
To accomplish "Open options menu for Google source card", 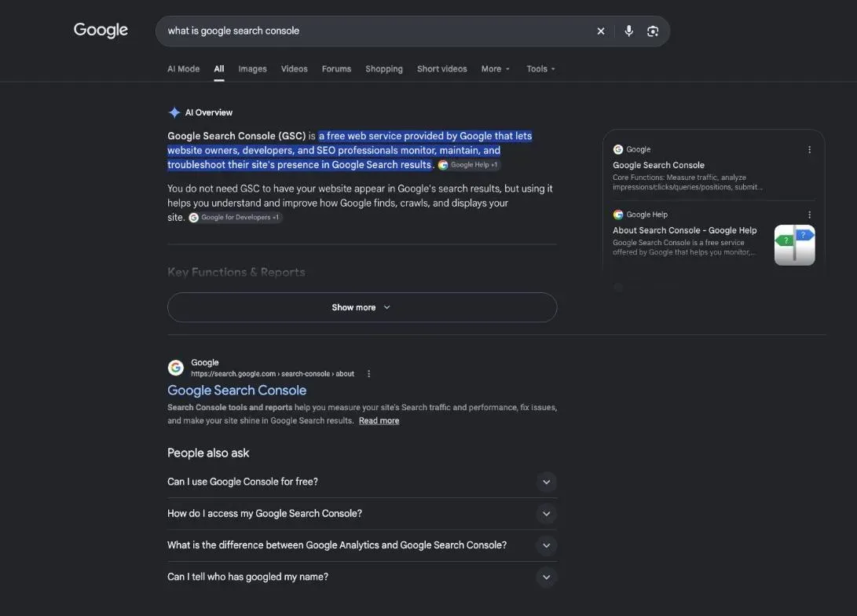I will [x=809, y=149].
